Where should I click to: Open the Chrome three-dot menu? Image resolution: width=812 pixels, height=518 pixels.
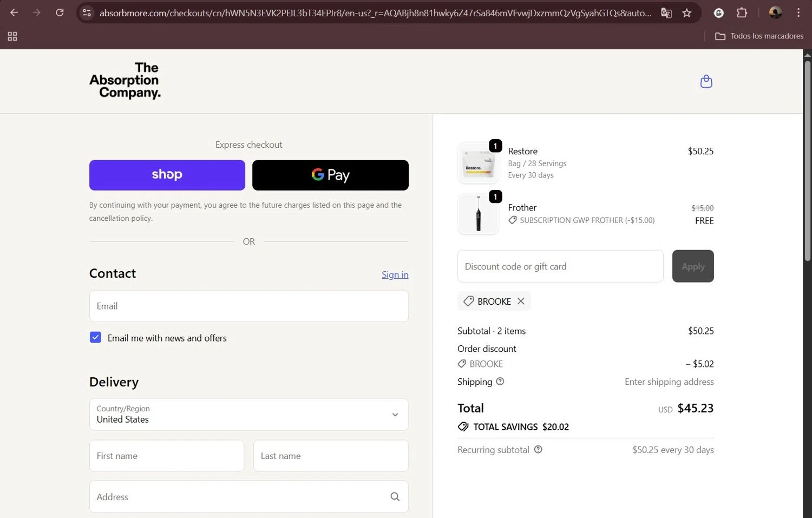[x=798, y=12]
